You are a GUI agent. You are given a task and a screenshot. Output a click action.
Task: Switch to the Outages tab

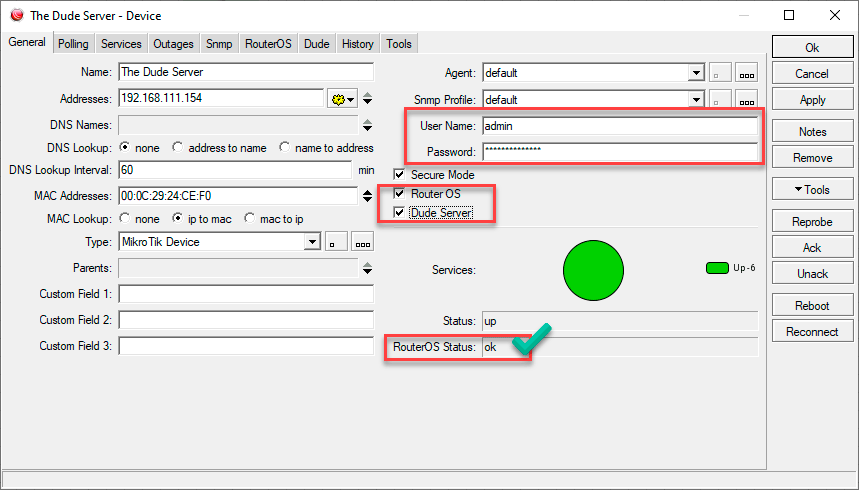173,44
